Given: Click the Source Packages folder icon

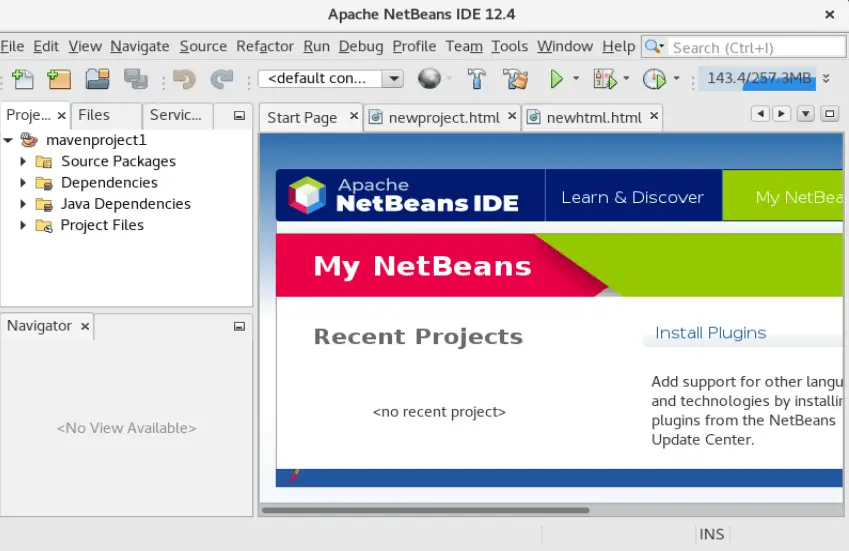Looking at the screenshot, I should point(44,162).
